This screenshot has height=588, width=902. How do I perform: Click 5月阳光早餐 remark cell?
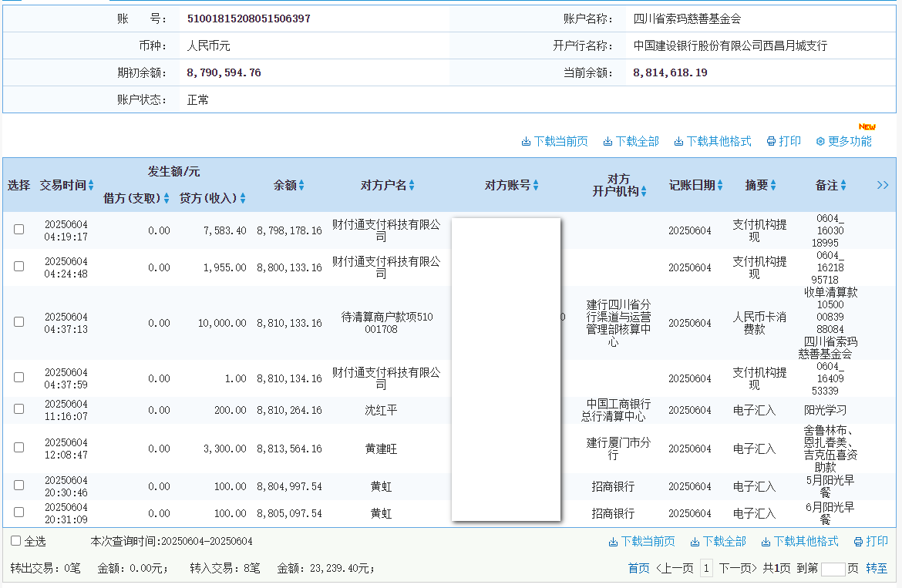pos(830,486)
